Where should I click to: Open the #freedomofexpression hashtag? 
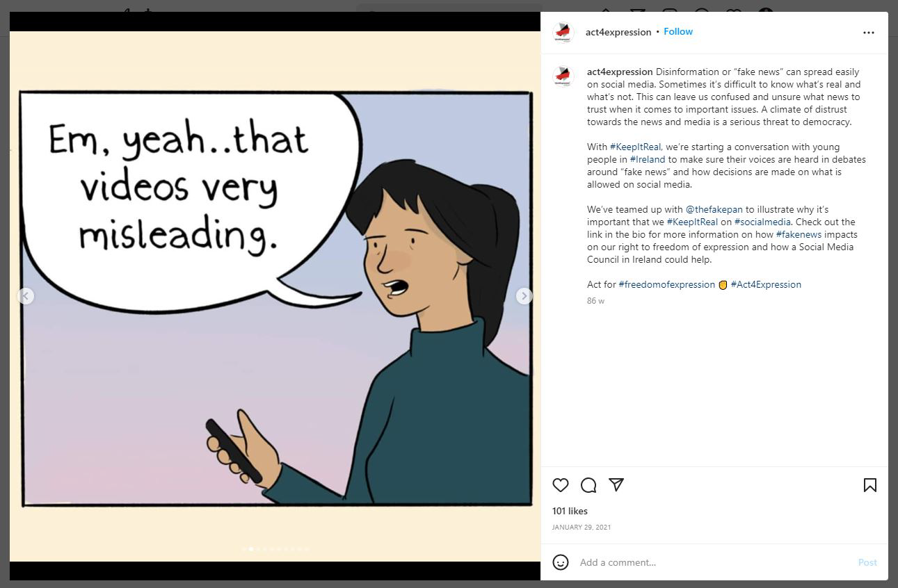coord(666,285)
